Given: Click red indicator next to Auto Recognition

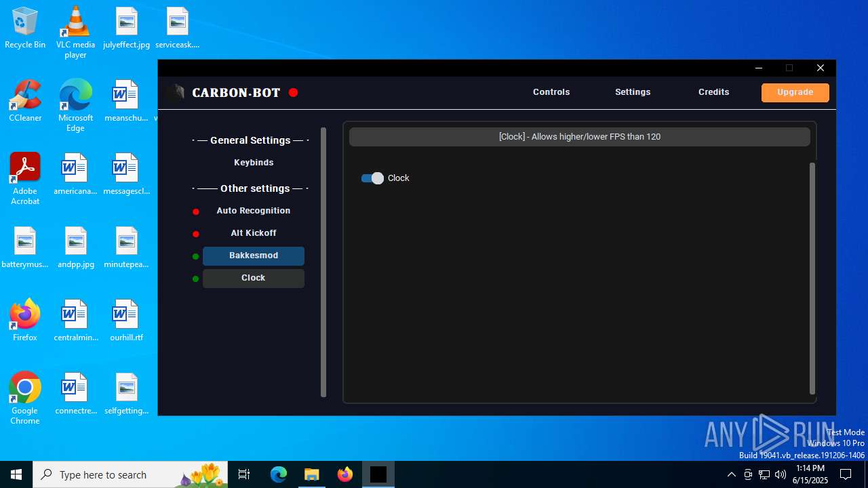Looking at the screenshot, I should coord(196,212).
